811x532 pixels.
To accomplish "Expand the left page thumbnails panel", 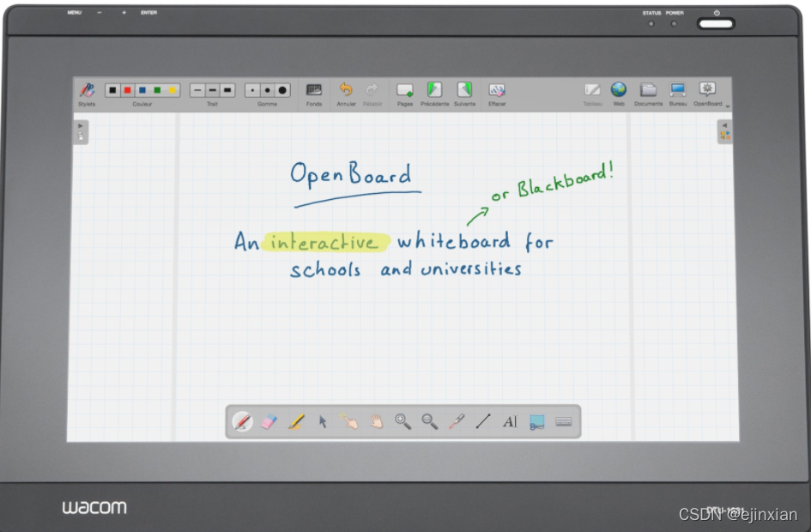I will pos(81,132).
